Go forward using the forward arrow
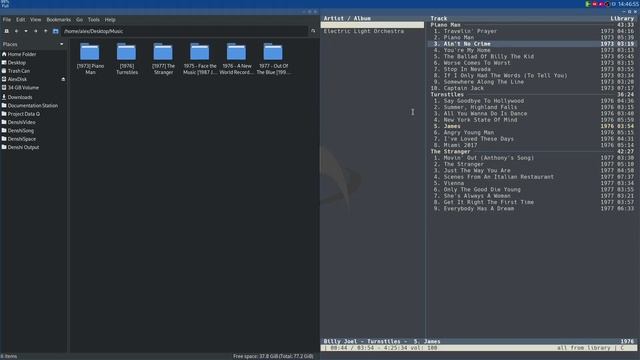The width and height of the screenshot is (640, 360). tap(36, 31)
